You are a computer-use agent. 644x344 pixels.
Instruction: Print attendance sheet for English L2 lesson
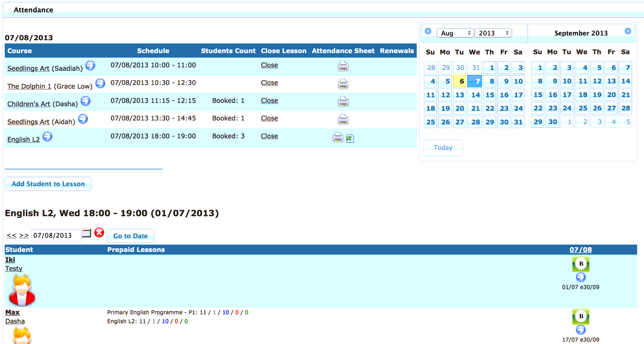338,138
